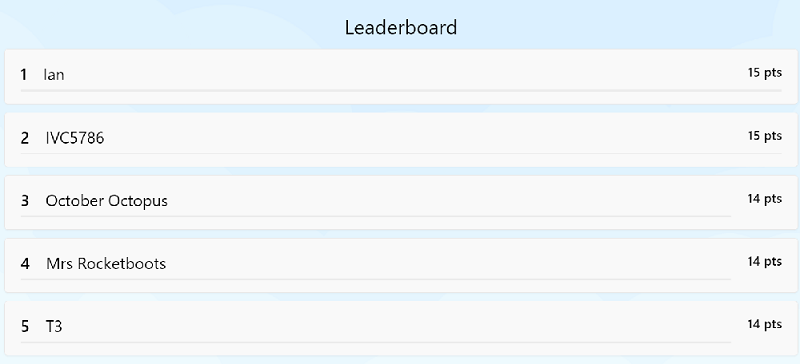Screen dimensions: 800x364
Task: Click the progress bar under October Octopus
Action: tap(376, 216)
